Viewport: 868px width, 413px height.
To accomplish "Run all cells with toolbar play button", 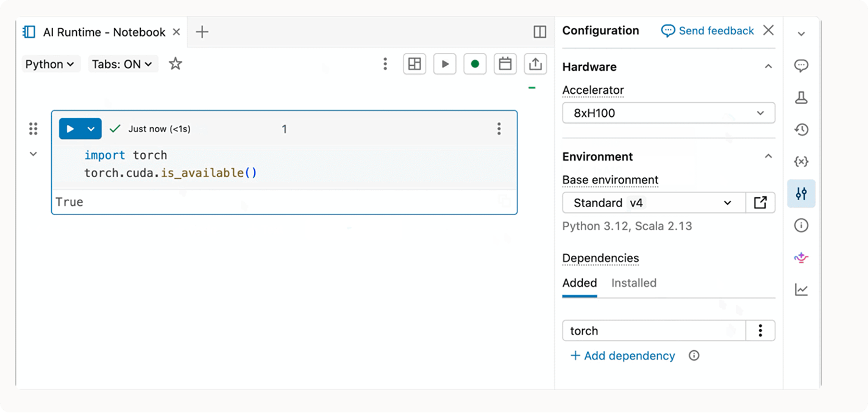I will pyautogui.click(x=445, y=64).
